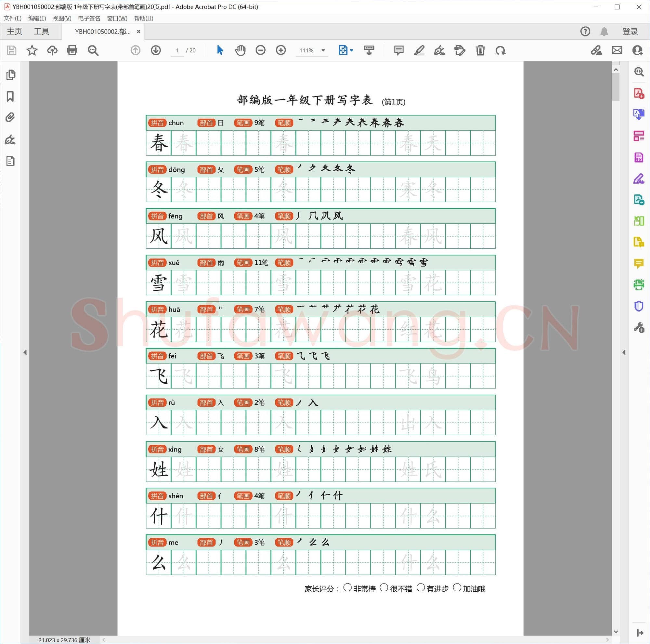Click the Zoom In icon
Screen dimensions: 650x644
[x=280, y=50]
